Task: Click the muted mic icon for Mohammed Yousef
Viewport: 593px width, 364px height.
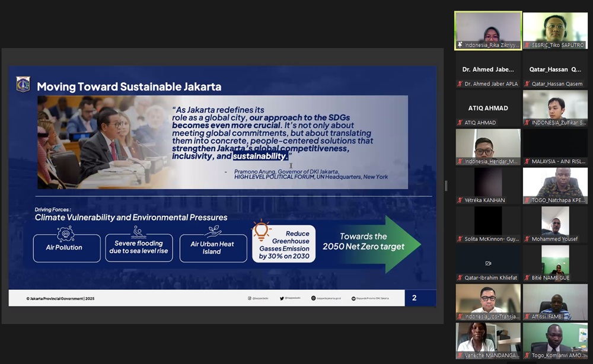Action: [527, 239]
